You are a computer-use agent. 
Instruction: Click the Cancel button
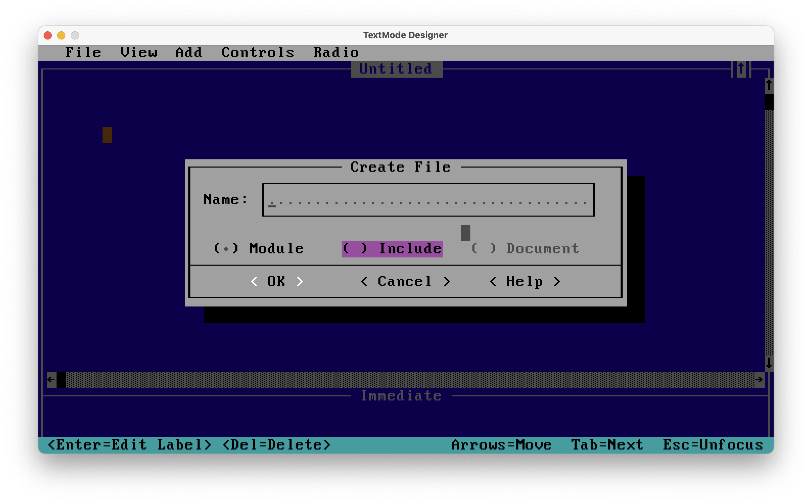(405, 282)
